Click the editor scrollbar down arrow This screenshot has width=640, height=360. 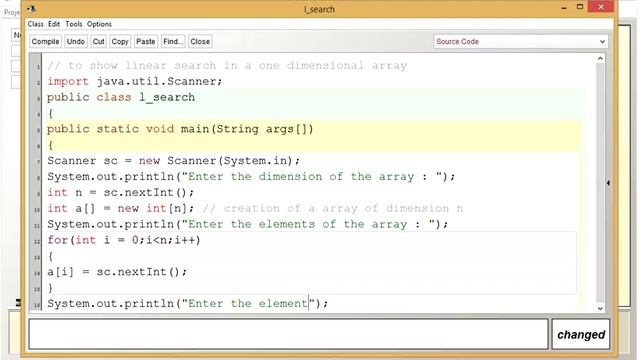pos(600,308)
